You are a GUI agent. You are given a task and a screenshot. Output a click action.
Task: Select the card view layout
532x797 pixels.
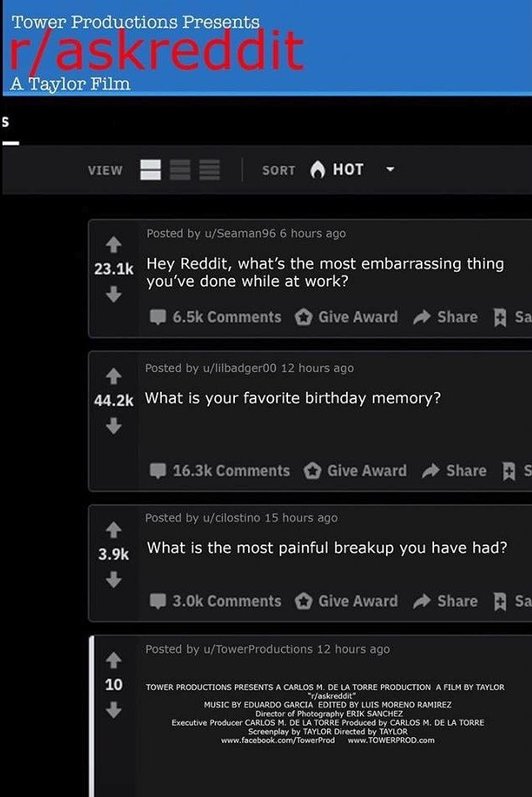pyautogui.click(x=150, y=169)
